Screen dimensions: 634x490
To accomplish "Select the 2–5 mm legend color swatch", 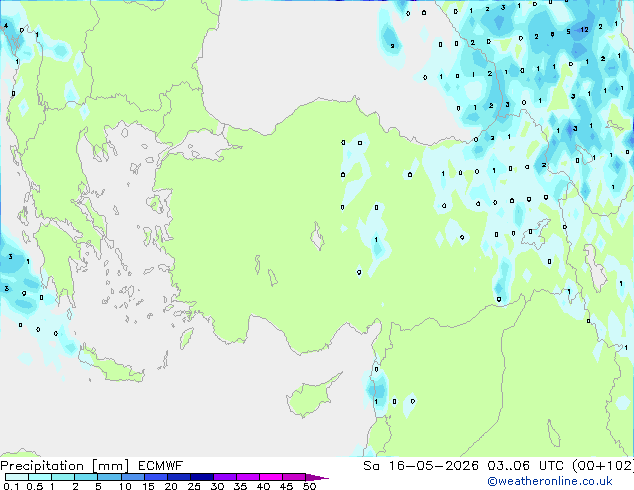I will 86,477.
